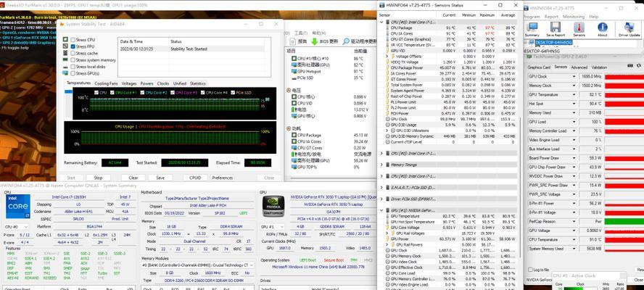Open Preferences in stability test
This screenshot has width=644, height=290.
pyautogui.click(x=222, y=178)
